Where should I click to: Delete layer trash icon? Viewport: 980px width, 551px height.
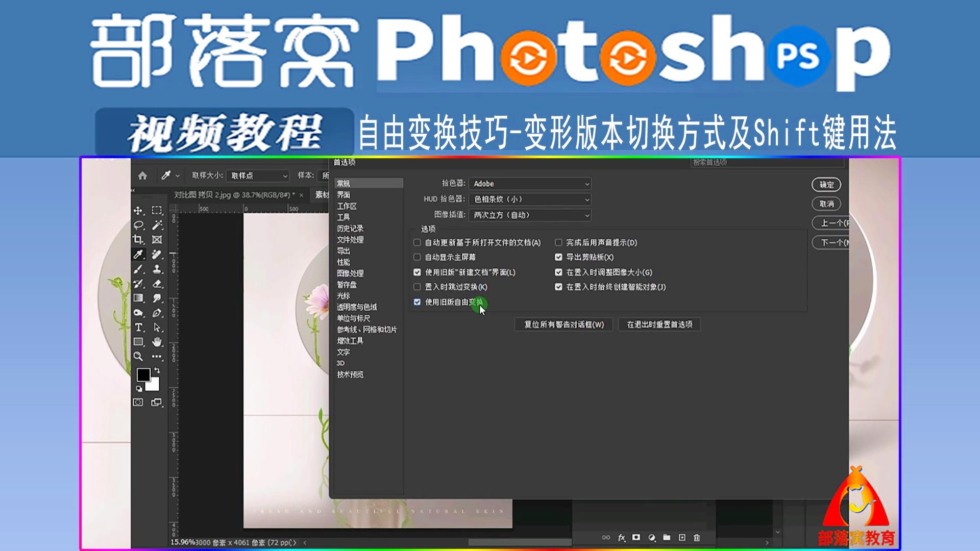697,537
